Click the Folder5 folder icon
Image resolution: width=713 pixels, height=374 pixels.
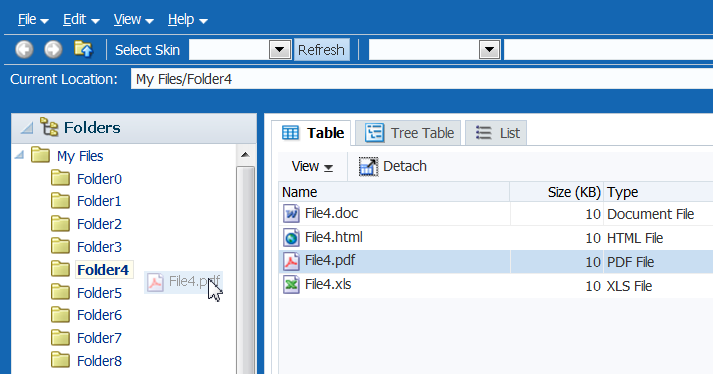pos(60,292)
